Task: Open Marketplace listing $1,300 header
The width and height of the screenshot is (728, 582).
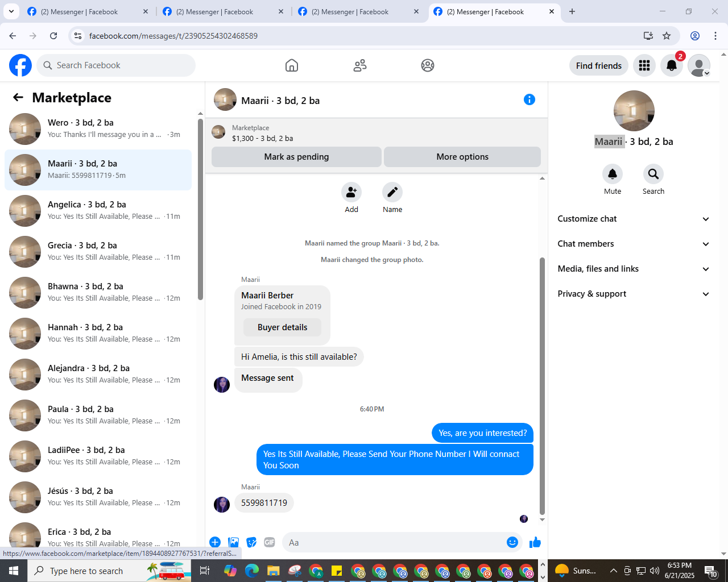Action: [377, 133]
